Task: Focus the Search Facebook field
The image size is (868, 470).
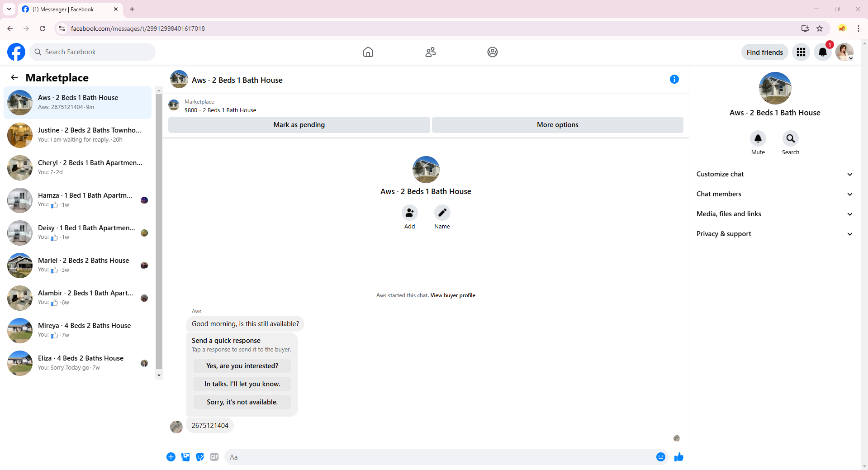Action: [93, 52]
